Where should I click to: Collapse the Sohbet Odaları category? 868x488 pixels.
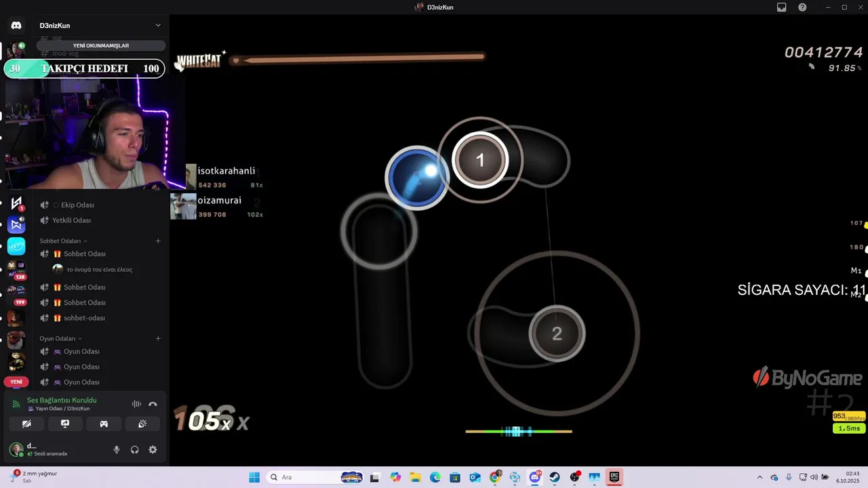coord(63,241)
